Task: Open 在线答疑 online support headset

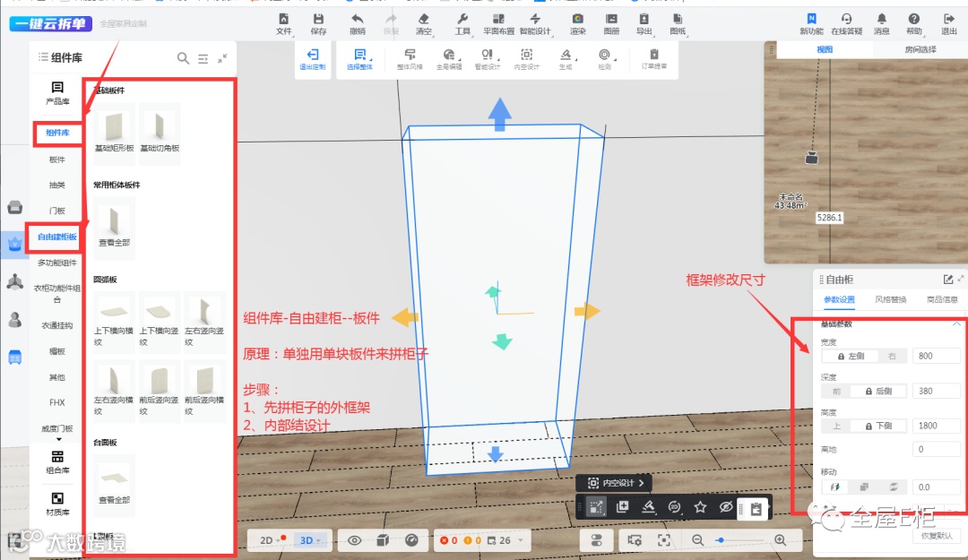Action: (846, 23)
